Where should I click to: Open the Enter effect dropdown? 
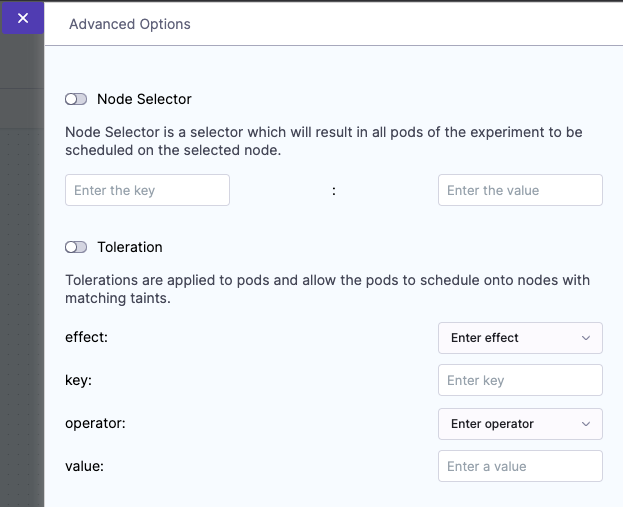[x=520, y=338]
